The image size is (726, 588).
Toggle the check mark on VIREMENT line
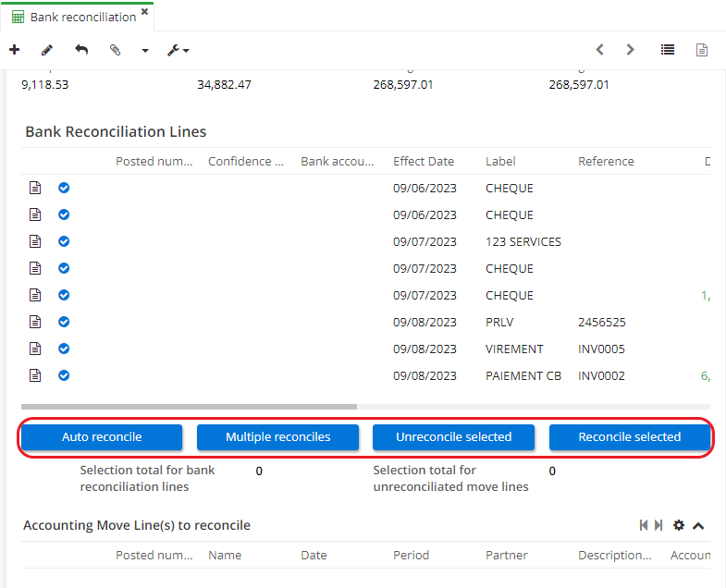coord(64,349)
